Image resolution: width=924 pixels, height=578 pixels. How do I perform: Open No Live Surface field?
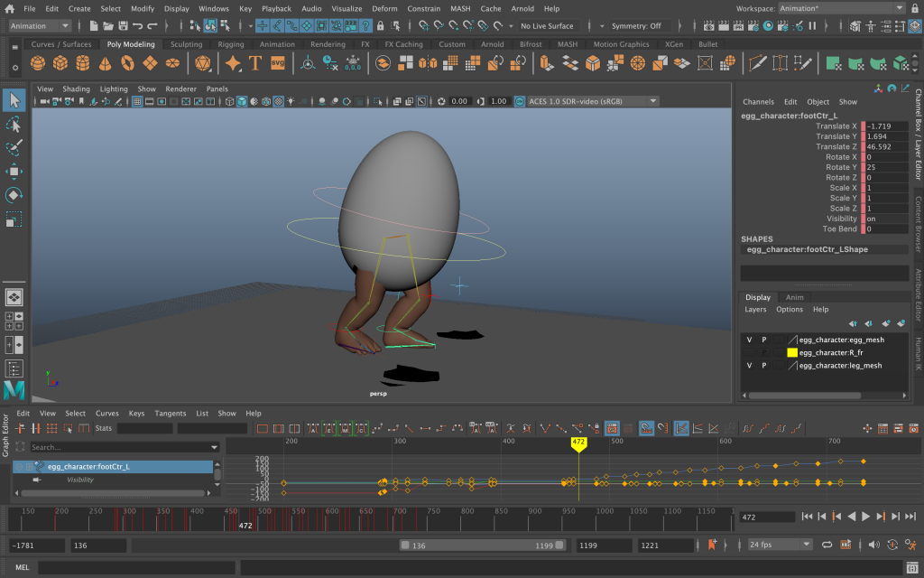point(548,26)
